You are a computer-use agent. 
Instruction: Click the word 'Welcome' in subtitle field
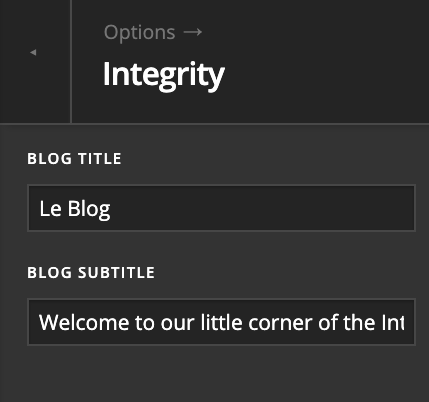pyautogui.click(x=84, y=323)
